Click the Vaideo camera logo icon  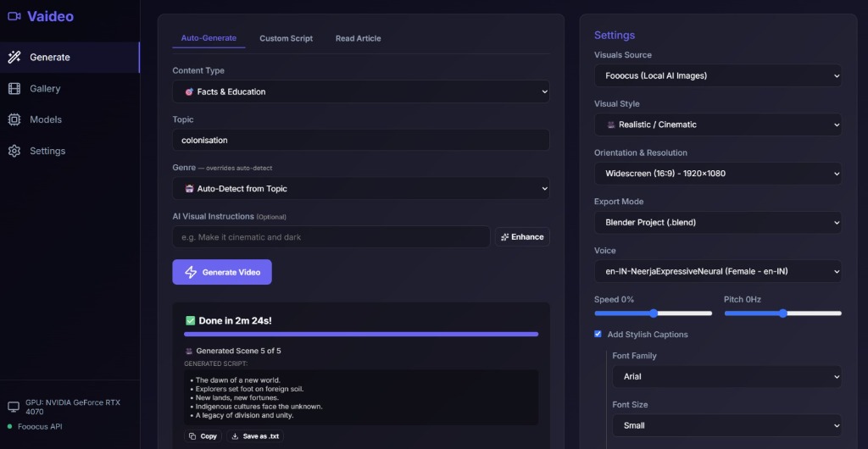tap(14, 16)
